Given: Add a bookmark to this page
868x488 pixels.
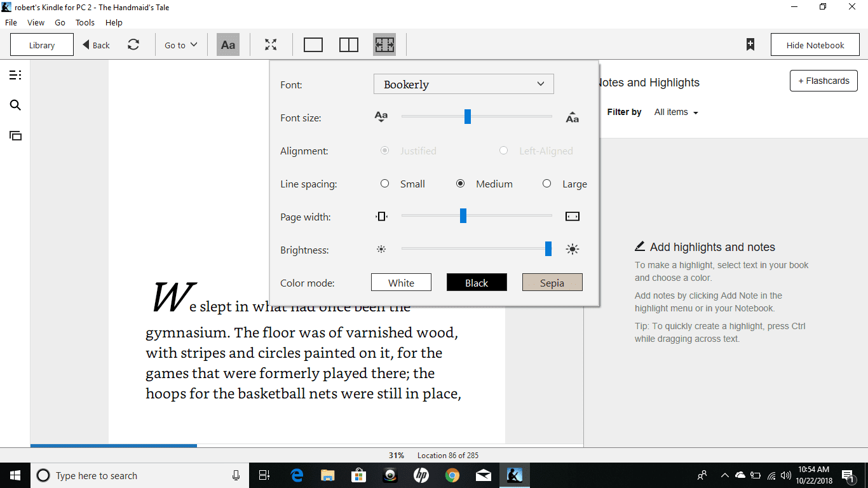Looking at the screenshot, I should (x=750, y=44).
